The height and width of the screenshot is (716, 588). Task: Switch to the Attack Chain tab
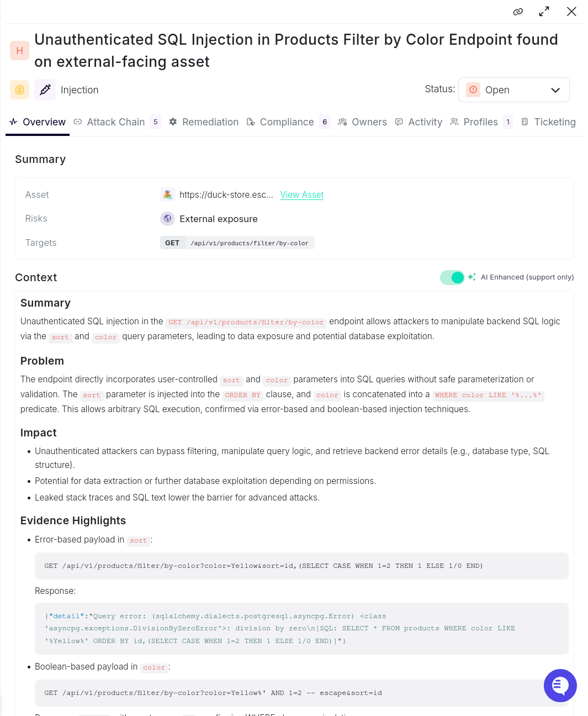(x=115, y=122)
